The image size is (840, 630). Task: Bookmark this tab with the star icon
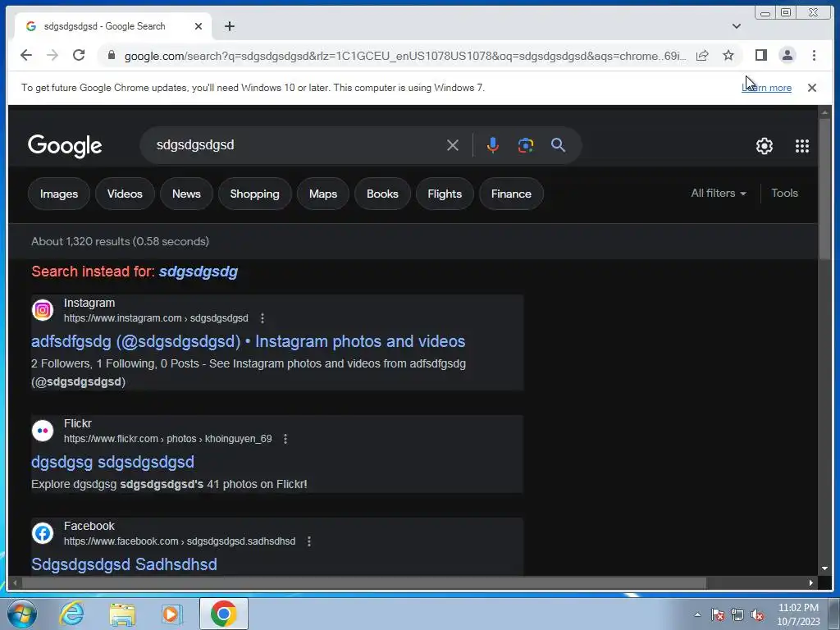coord(728,55)
